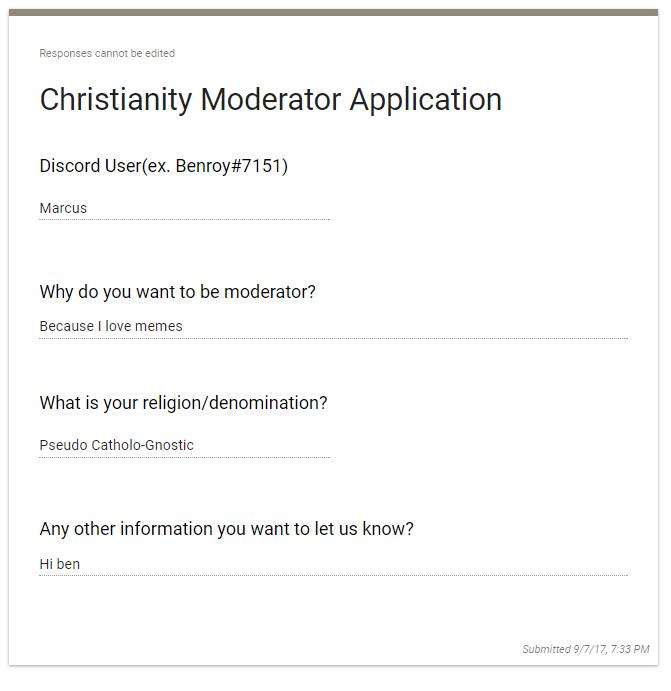The width and height of the screenshot is (671, 691).
Task: Click the word 'memes' in the moderator answer
Action: [160, 326]
